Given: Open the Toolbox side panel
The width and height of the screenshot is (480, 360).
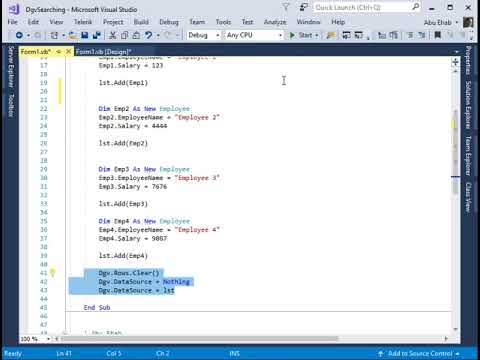Looking at the screenshot, I should 11,105.
